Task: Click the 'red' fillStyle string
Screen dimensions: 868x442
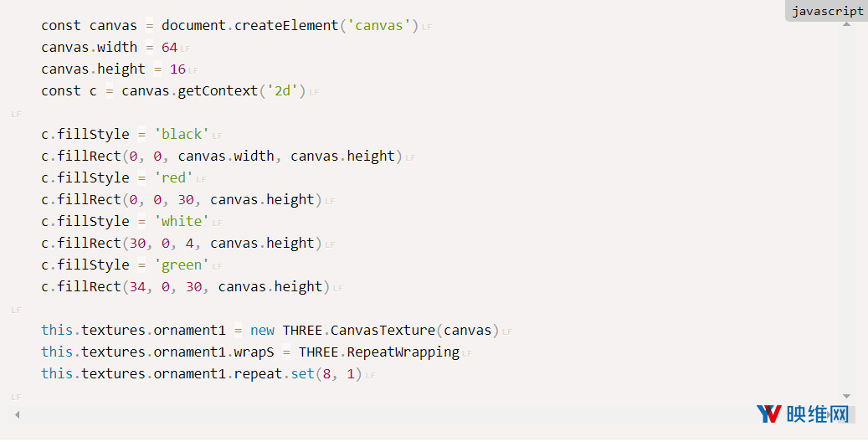Action: click(x=173, y=177)
